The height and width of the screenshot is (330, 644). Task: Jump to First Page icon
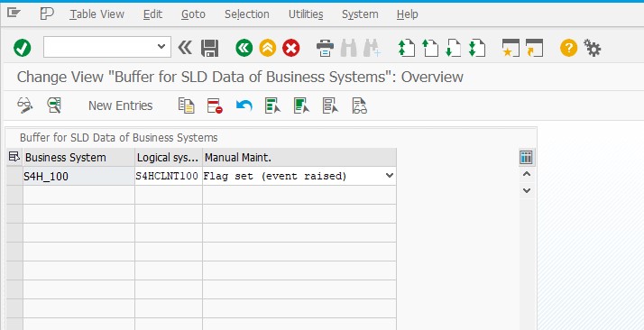406,48
